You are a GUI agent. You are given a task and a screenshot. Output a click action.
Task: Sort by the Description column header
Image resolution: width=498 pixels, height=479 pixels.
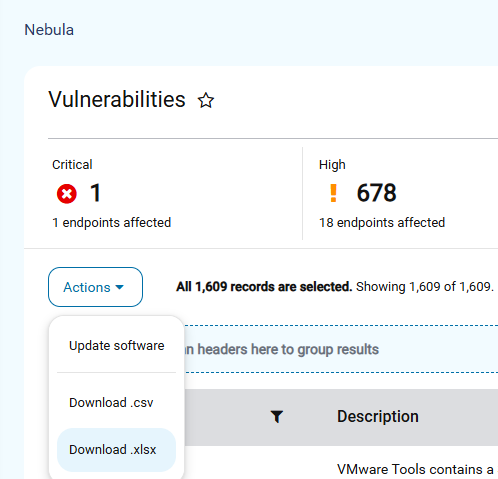click(x=378, y=416)
